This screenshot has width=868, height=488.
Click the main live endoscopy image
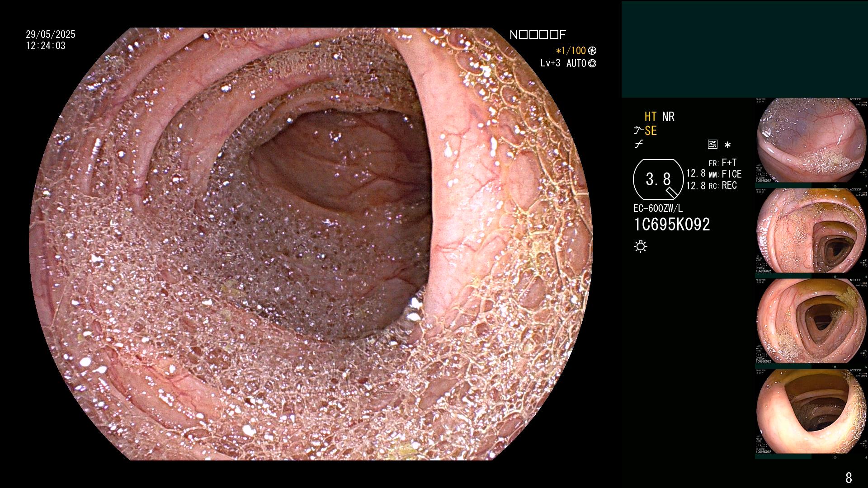311,244
